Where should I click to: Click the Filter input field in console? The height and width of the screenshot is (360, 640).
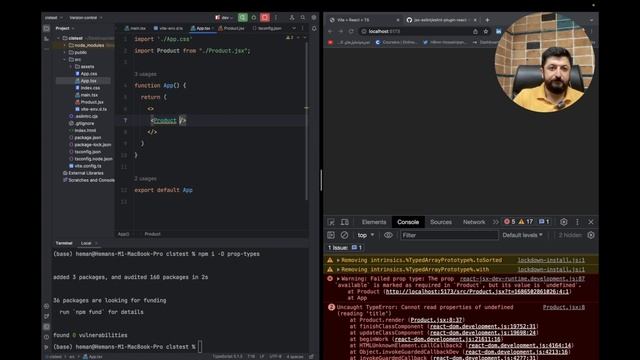click(x=449, y=235)
